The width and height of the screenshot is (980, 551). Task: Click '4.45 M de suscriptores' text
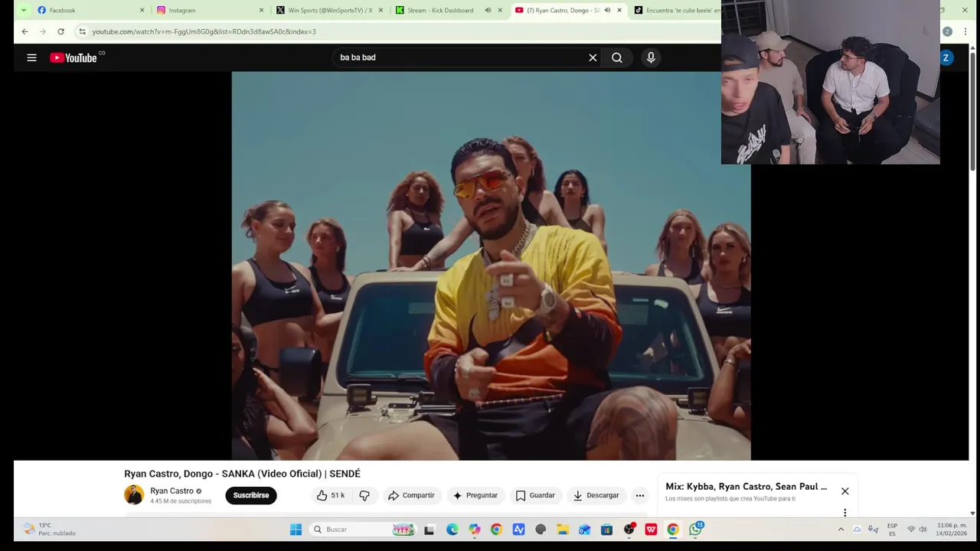(181, 501)
